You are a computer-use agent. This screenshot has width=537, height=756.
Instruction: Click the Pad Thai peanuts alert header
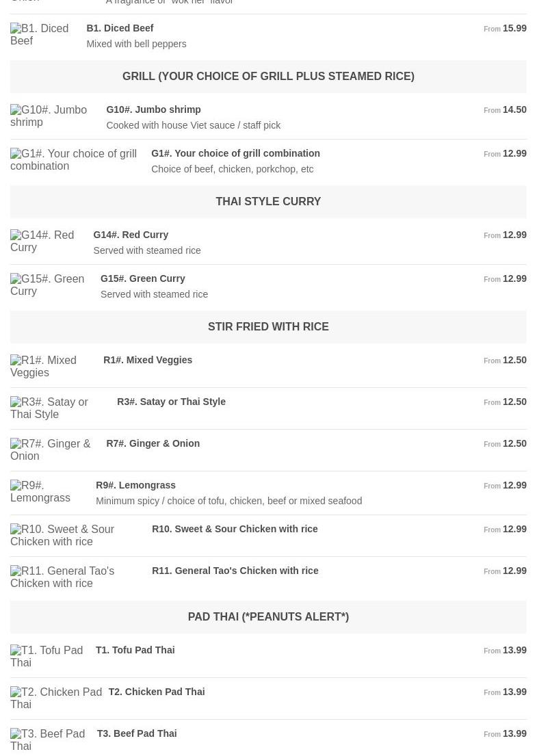tap(268, 617)
